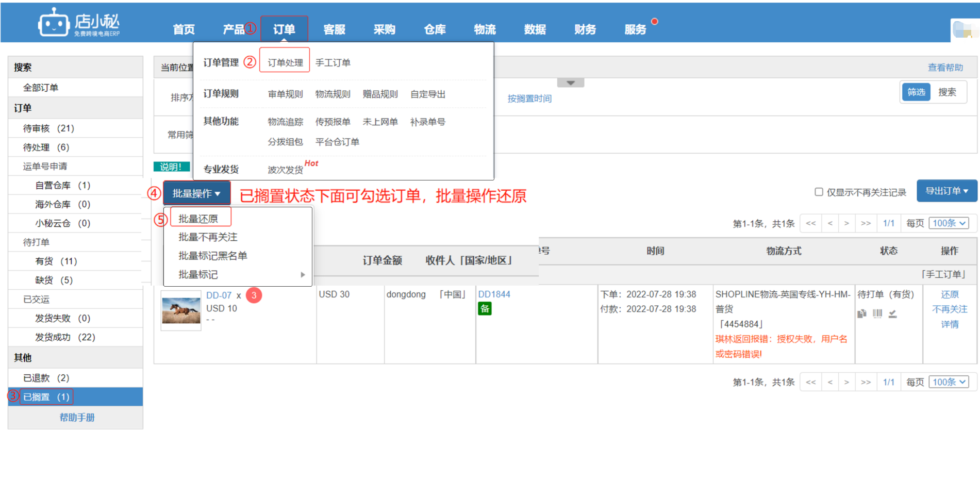The height and width of the screenshot is (480, 980).
Task: Switch to 筛选 filter mode
Action: (x=916, y=92)
